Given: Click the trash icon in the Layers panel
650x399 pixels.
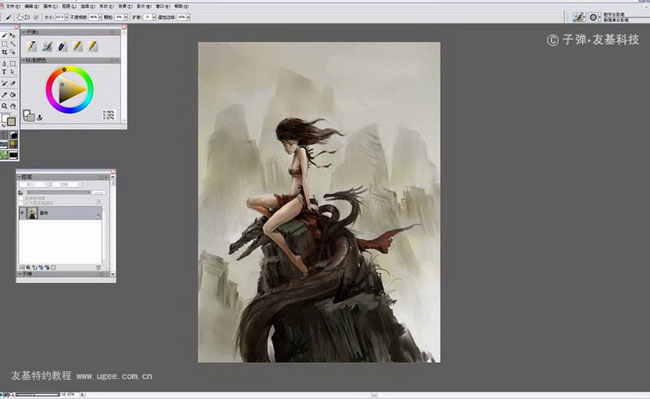Looking at the screenshot, I should (x=98, y=268).
